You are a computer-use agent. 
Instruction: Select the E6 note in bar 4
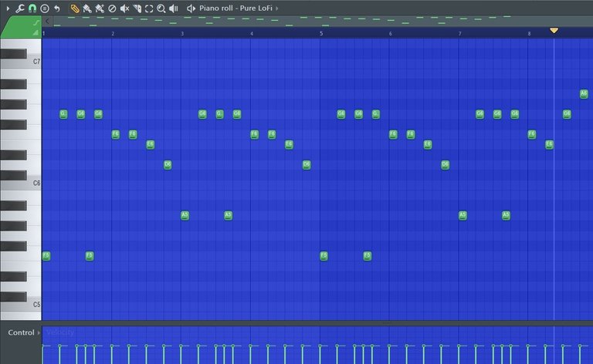[x=289, y=144]
